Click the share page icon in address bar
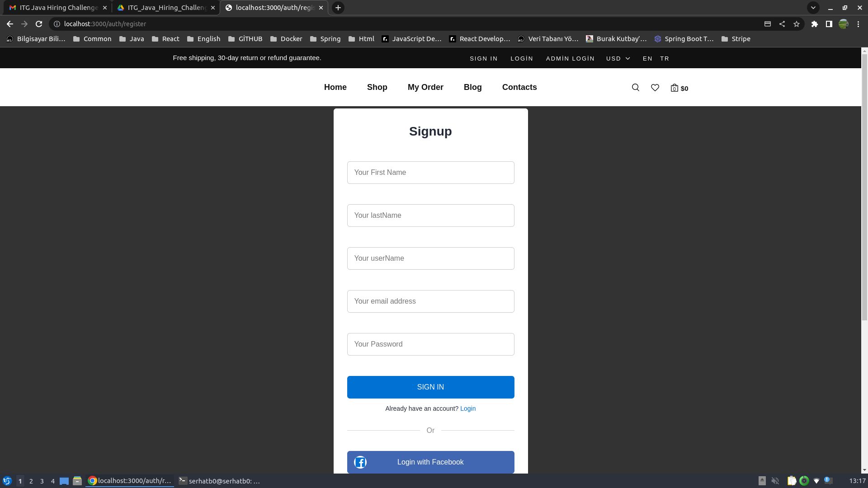Viewport: 868px width, 488px height. coord(782,24)
